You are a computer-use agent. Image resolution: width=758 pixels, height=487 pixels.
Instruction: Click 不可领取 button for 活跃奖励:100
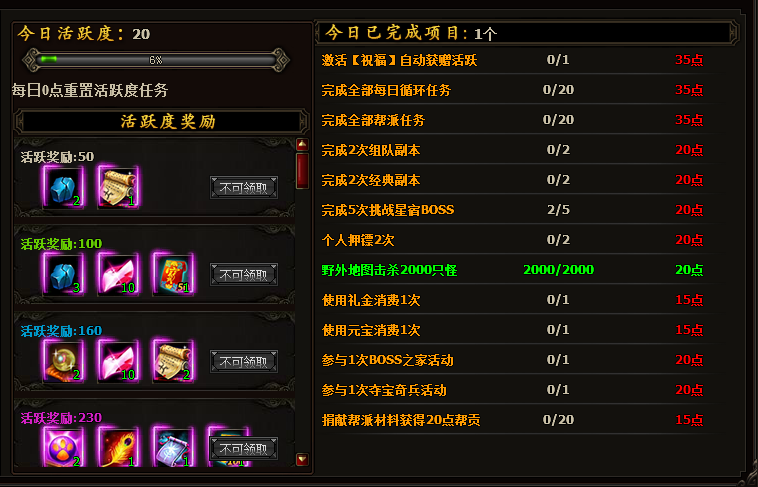point(244,275)
